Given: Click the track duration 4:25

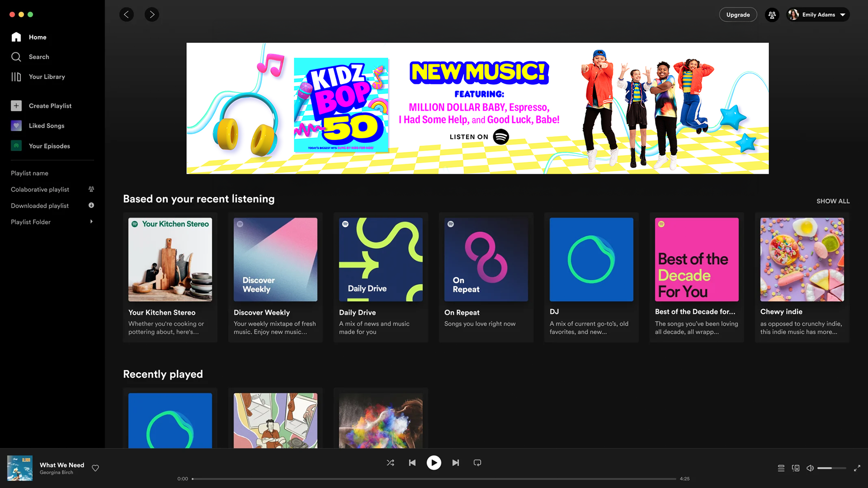Looking at the screenshot, I should [x=684, y=479].
